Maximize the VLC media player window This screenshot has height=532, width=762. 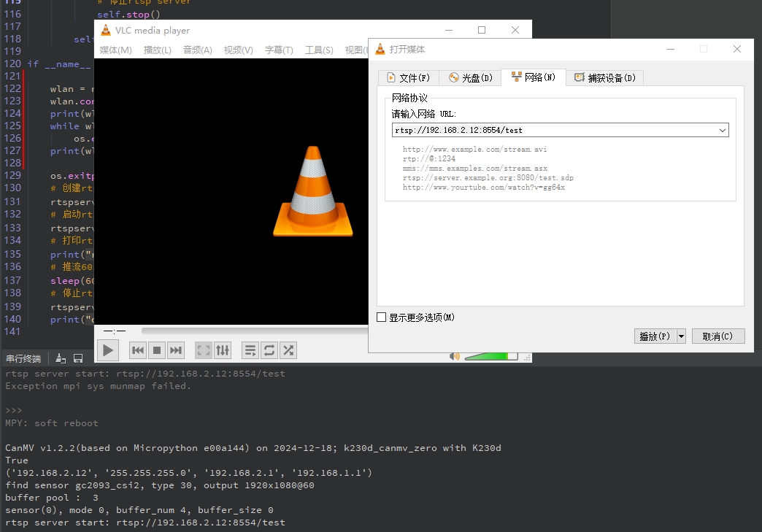click(x=482, y=30)
